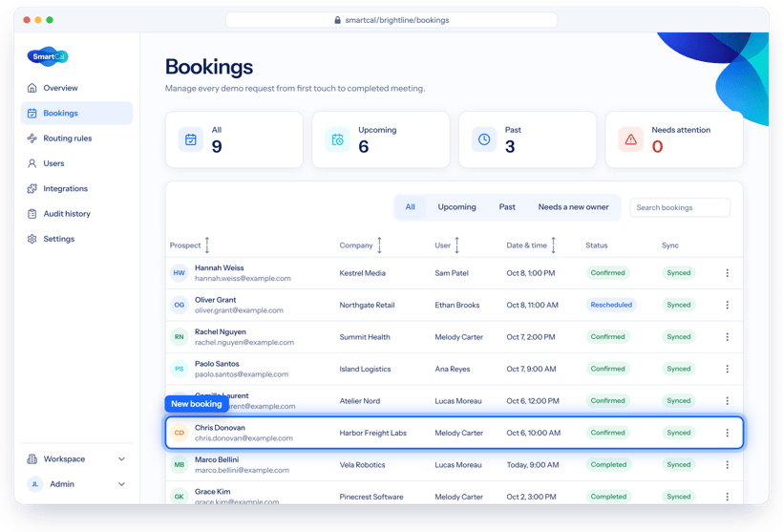783x532 pixels.
Task: Open Users page in sidebar
Action: tap(77, 163)
